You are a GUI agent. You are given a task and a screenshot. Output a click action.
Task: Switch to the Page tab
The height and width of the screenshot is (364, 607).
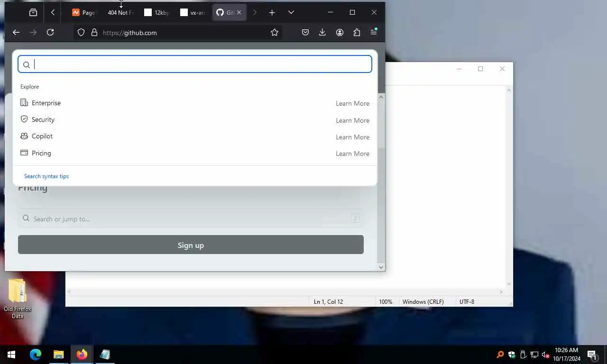83,13
